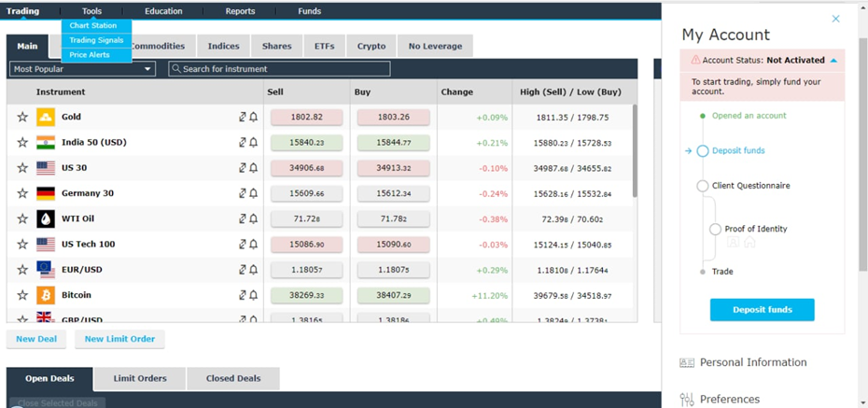
Task: Open the Closed Deals tab
Action: pyautogui.click(x=233, y=379)
